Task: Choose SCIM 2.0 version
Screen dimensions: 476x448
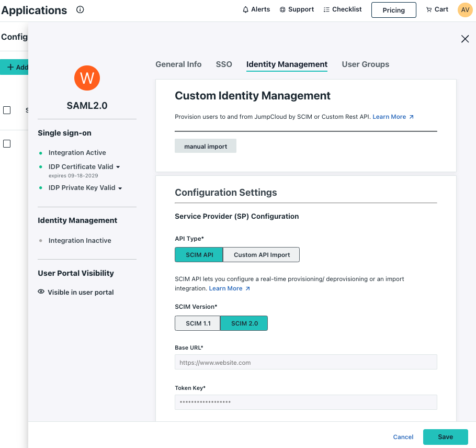Action: click(244, 323)
